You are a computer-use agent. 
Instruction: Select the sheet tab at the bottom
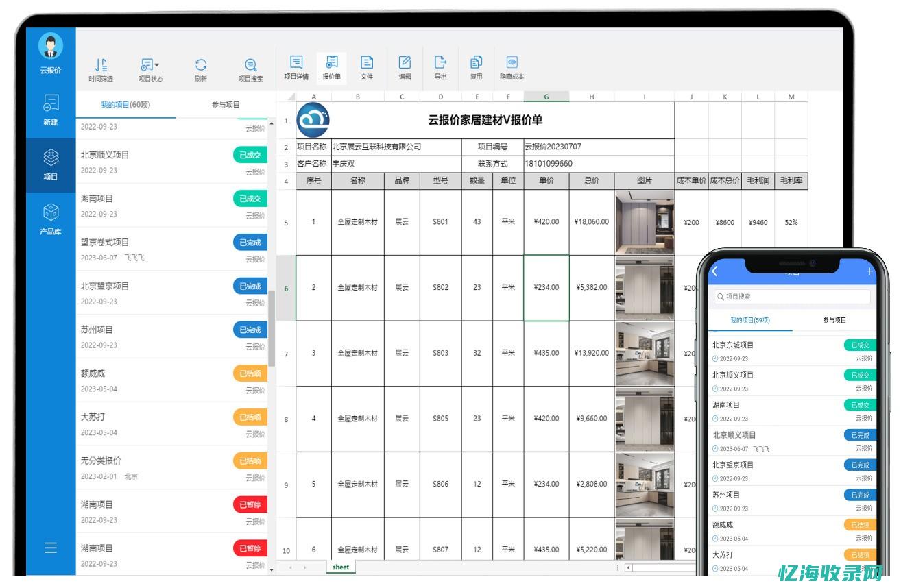[x=341, y=567]
